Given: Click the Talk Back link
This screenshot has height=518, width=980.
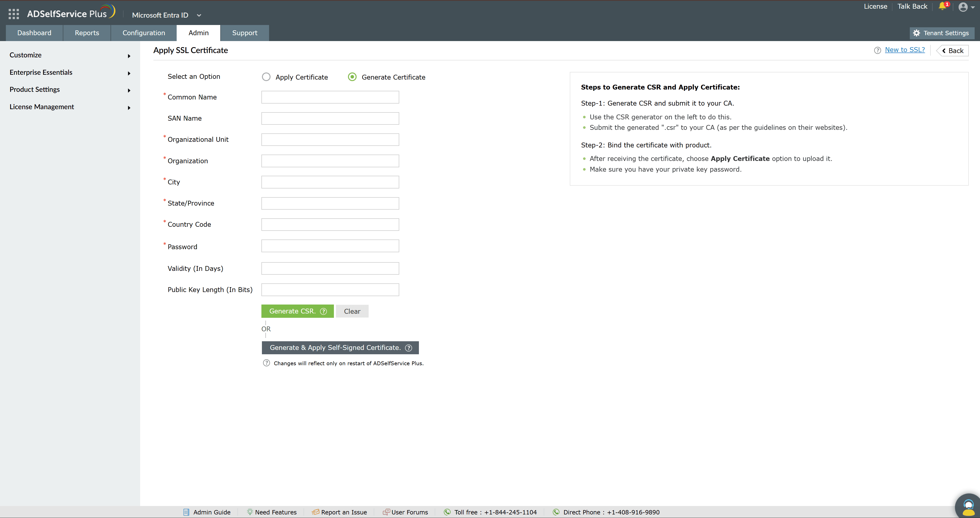Looking at the screenshot, I should click(x=912, y=6).
